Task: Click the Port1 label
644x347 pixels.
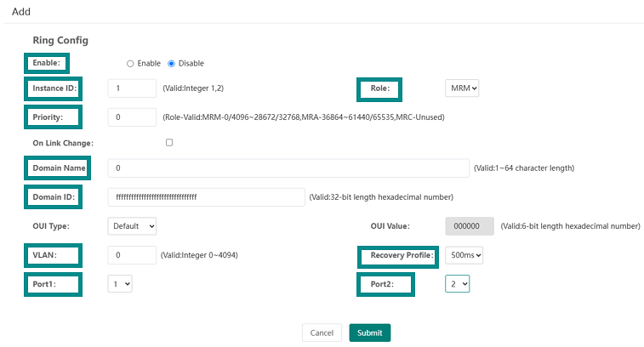Action: [x=44, y=284]
